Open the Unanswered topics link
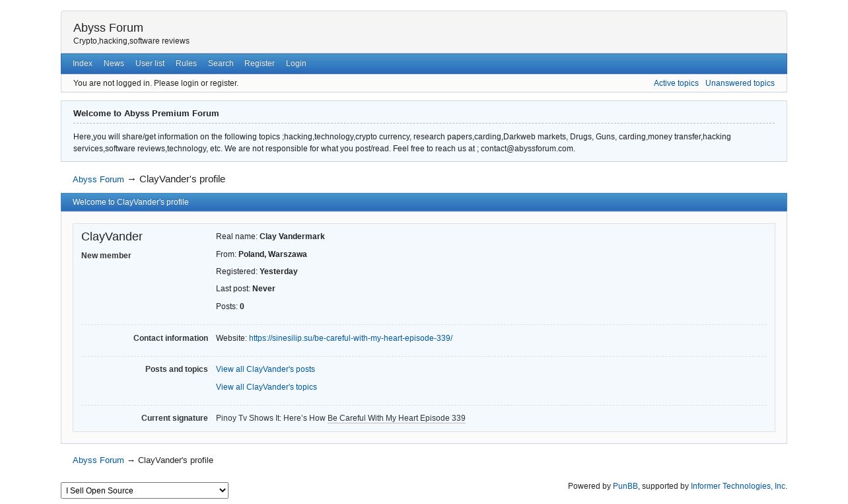The image size is (848, 504). [x=740, y=83]
